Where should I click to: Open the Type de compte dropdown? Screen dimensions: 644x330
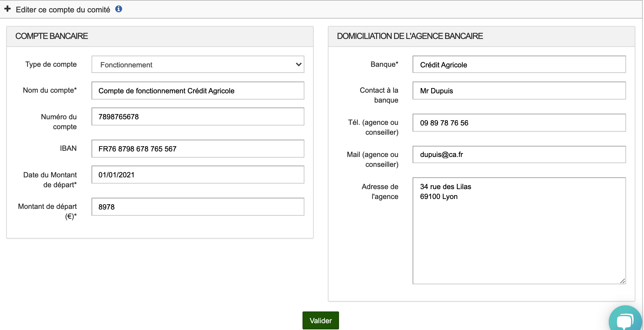click(198, 65)
